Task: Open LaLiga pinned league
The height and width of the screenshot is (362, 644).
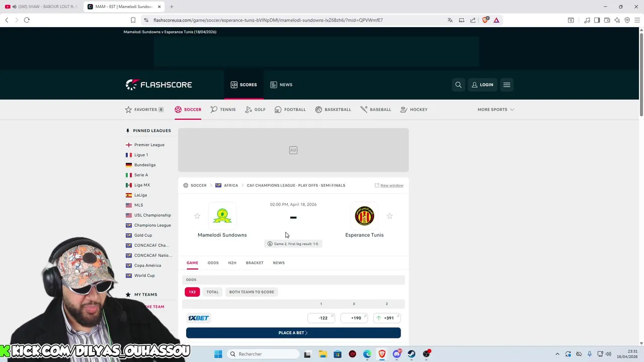Action: pyautogui.click(x=140, y=195)
